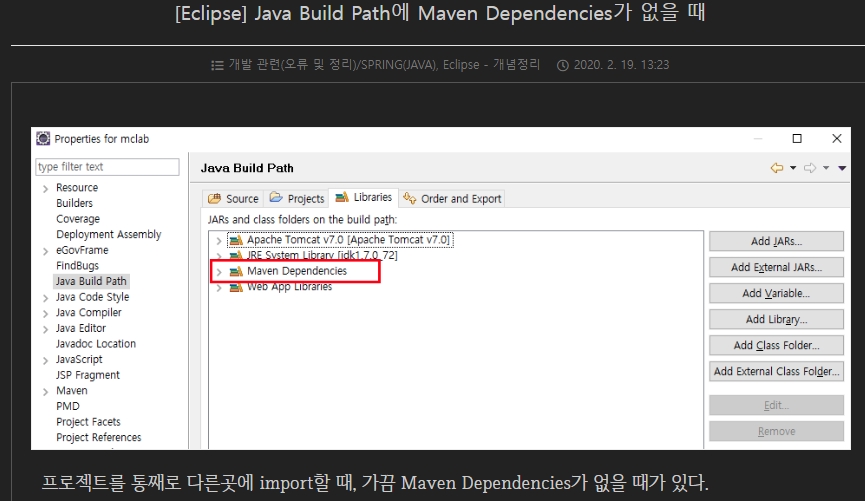Expand the eGovFrame tree node

45,251
